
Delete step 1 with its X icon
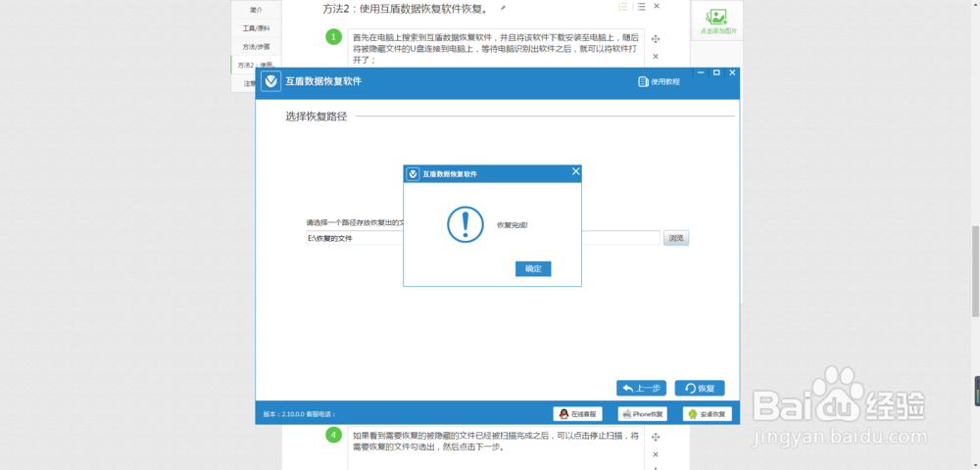[656, 56]
